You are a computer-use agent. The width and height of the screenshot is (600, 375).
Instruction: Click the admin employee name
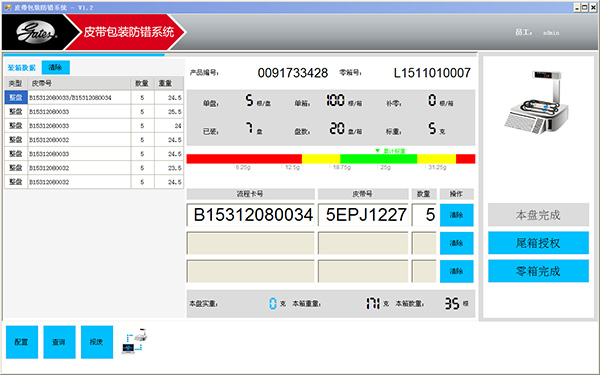pos(551,33)
